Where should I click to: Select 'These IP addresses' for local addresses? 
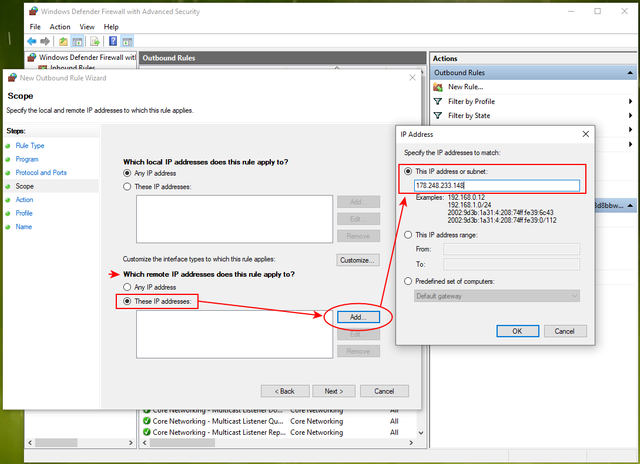pos(127,186)
